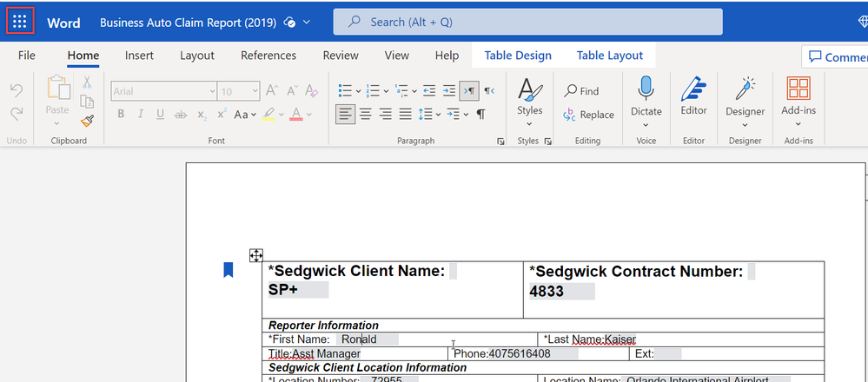Copy selection with Copy icon
The width and height of the screenshot is (868, 382).
(87, 102)
